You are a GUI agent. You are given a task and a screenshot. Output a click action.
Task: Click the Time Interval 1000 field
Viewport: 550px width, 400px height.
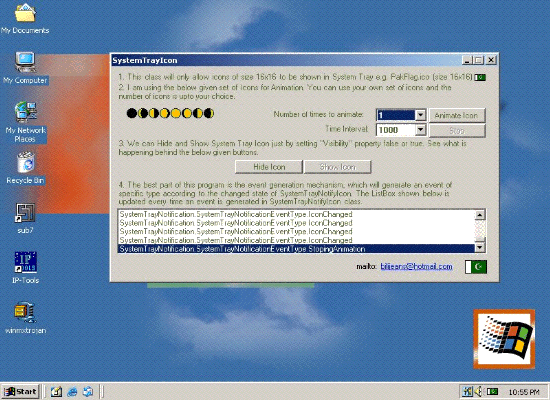[396, 130]
